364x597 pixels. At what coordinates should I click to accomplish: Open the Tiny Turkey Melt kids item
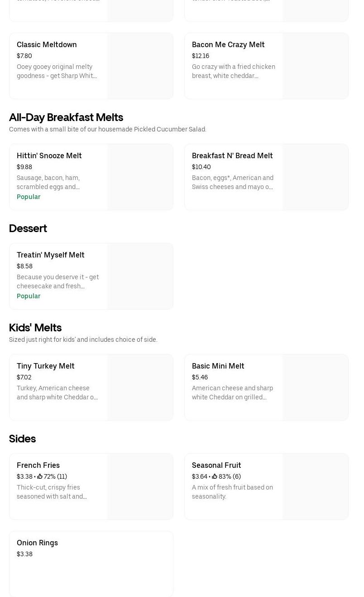tap(46, 366)
